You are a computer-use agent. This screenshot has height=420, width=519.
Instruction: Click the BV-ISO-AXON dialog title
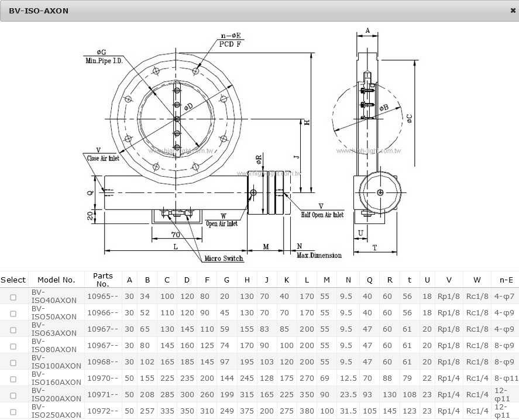pos(39,11)
